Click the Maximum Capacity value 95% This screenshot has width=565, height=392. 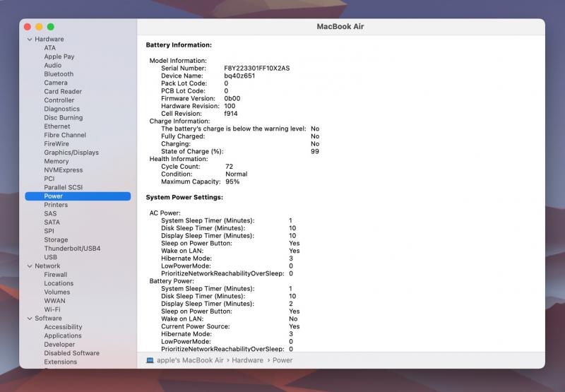[232, 182]
